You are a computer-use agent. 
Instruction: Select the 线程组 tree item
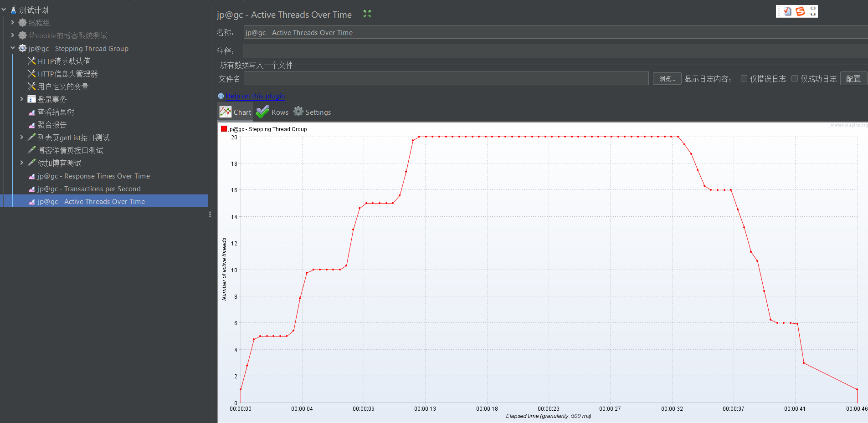[x=39, y=23]
